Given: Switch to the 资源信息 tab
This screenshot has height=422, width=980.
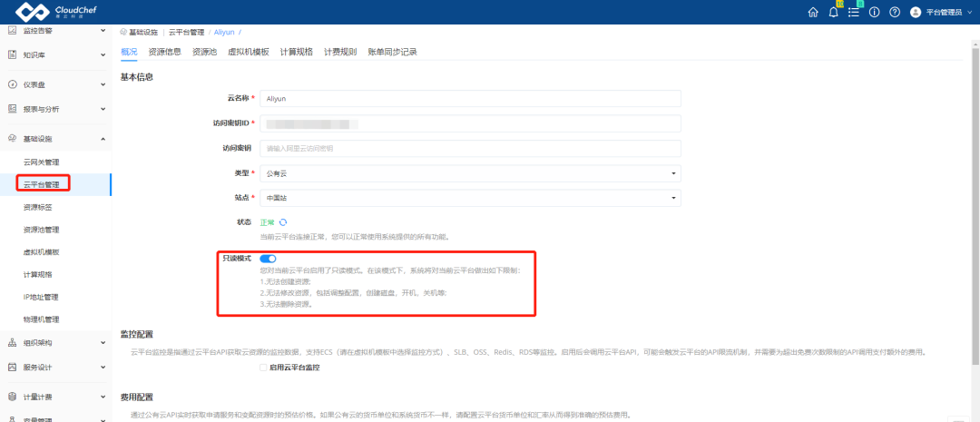Looking at the screenshot, I should [x=165, y=52].
